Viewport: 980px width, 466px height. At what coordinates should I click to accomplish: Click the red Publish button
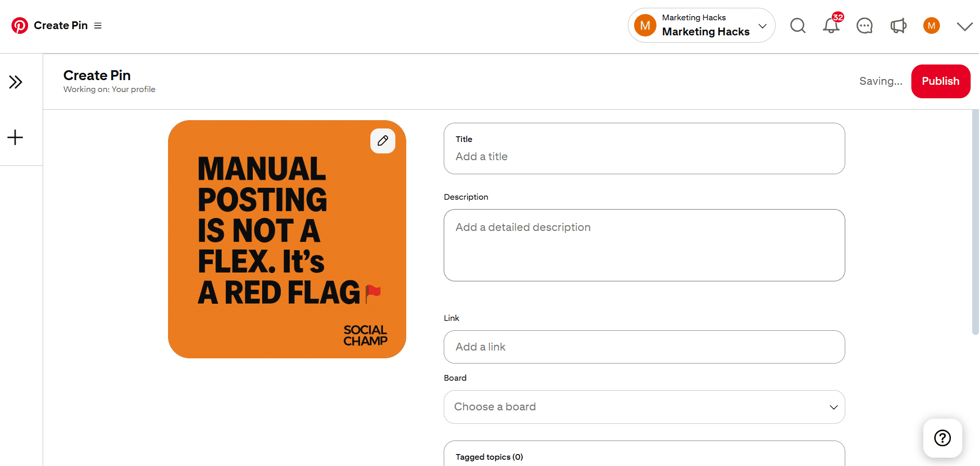pos(940,81)
